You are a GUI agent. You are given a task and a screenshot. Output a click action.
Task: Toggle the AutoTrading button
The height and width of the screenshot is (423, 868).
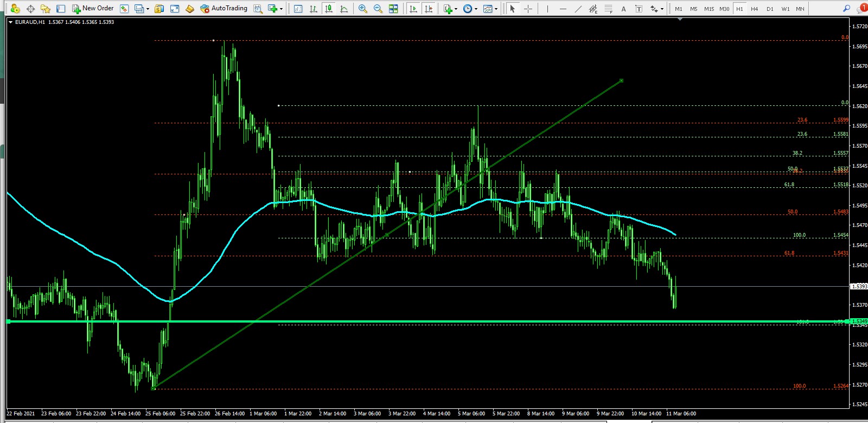[x=224, y=9]
